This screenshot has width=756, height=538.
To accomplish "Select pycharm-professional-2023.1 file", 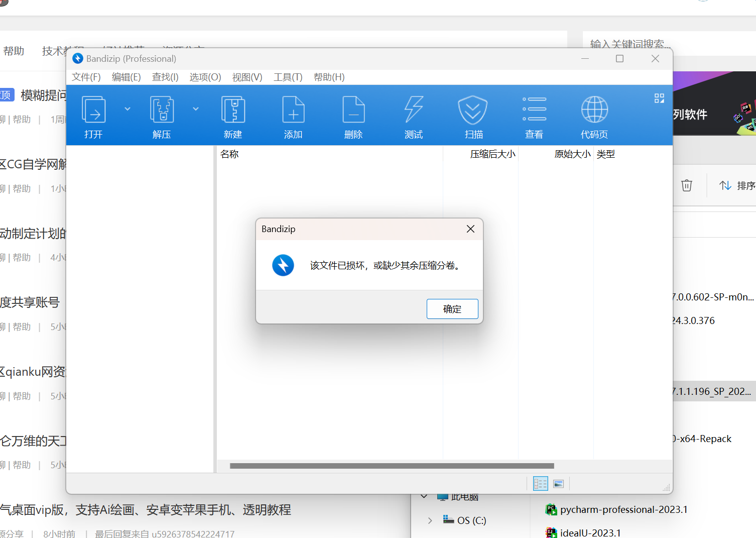I will click(616, 509).
